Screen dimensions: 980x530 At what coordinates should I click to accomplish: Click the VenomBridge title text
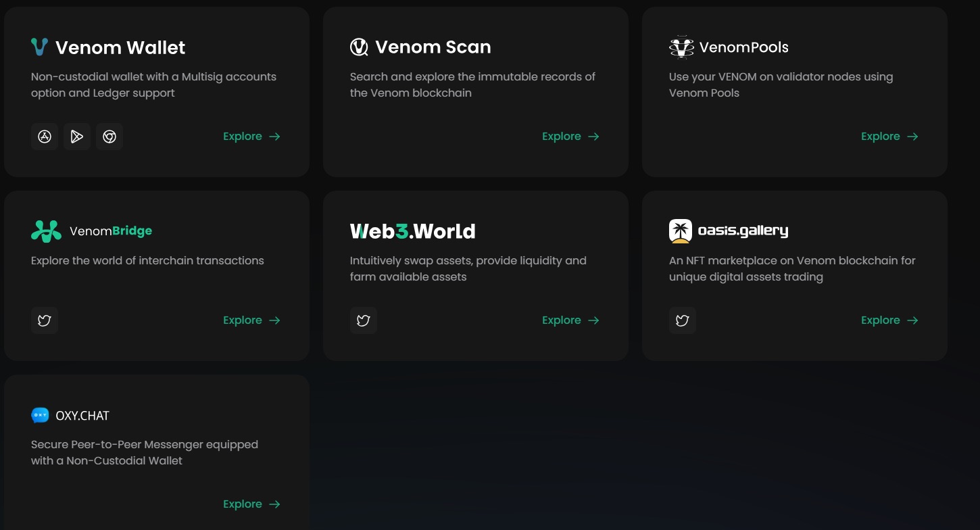pos(111,231)
